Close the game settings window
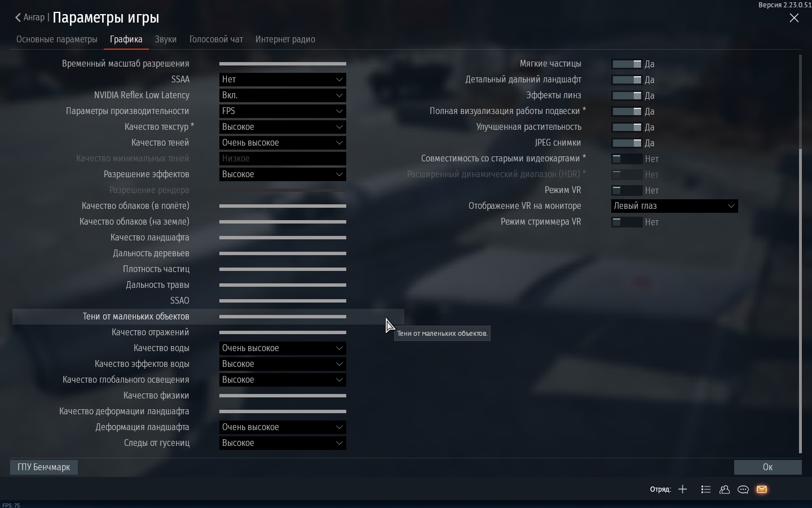The image size is (812, 508). (794, 18)
